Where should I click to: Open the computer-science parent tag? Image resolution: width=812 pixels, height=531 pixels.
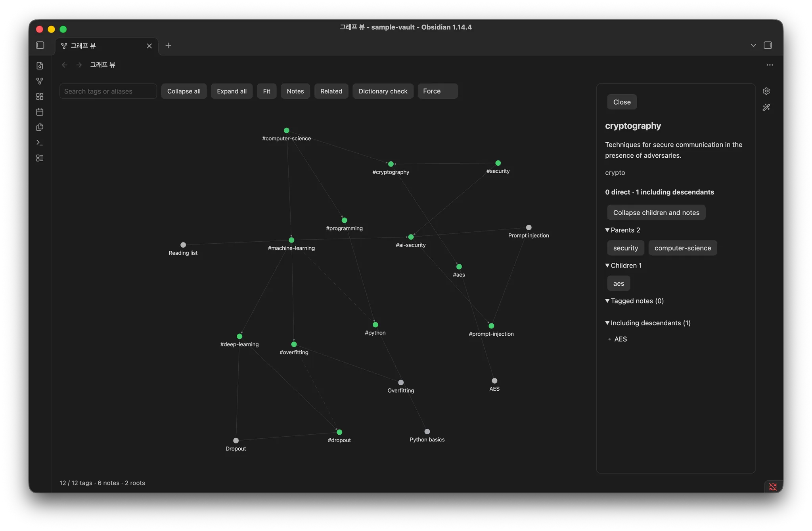click(682, 248)
